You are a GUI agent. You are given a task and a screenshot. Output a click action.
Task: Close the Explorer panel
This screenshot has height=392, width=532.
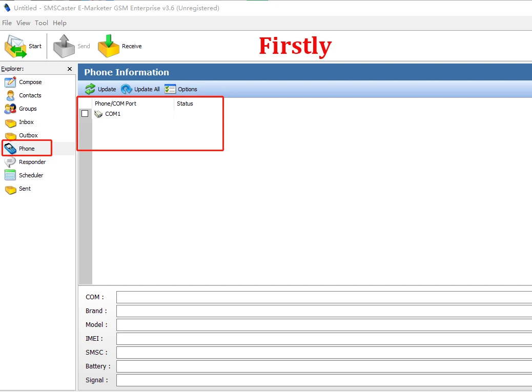click(70, 69)
